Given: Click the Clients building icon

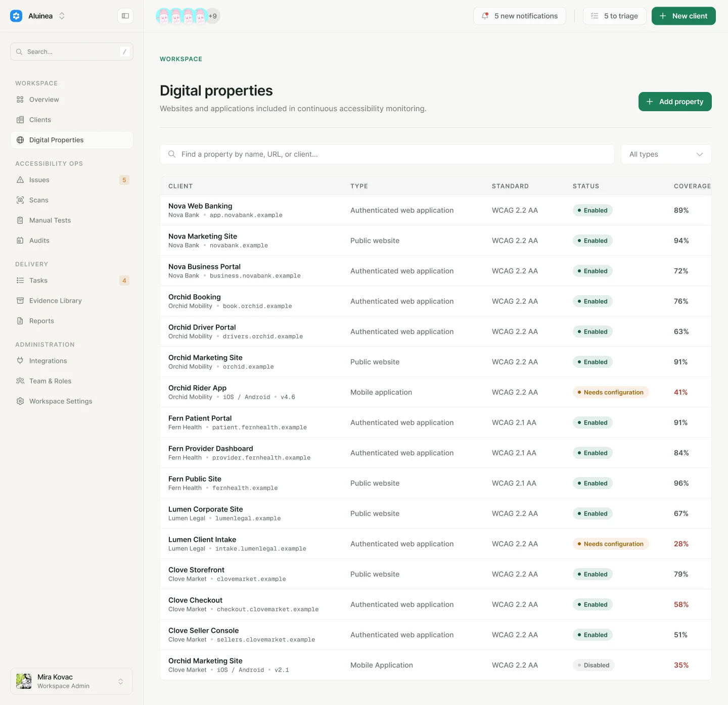Looking at the screenshot, I should [20, 120].
